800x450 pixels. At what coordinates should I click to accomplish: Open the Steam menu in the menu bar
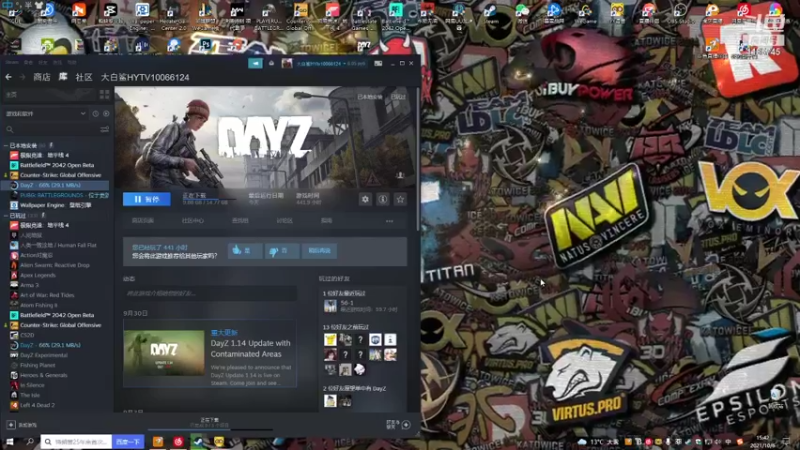[12, 62]
